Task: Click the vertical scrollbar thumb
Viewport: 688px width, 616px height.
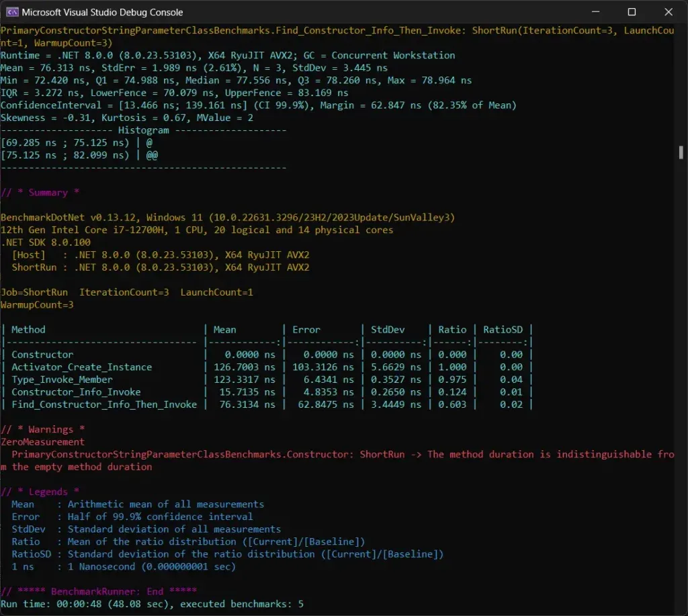Action: 681,152
